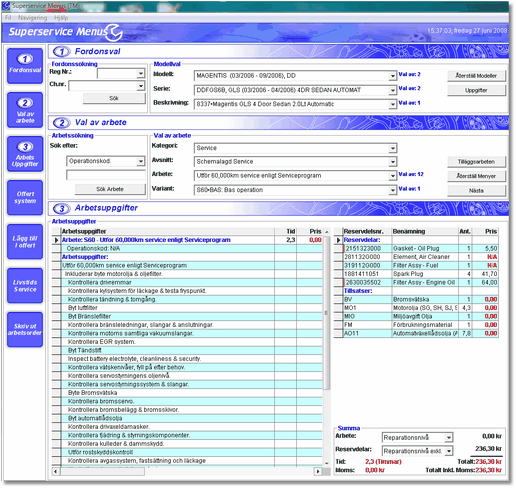Image resolution: width=516 pixels, height=488 pixels.
Task: Select part row 2630035502 Filter Assy - Engine Oil
Action: 416,283
